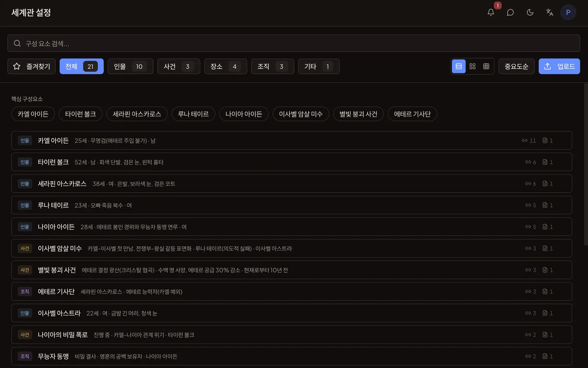Open the 이사벨 아스트라 list row
This screenshot has width=588, height=368.
292,313
